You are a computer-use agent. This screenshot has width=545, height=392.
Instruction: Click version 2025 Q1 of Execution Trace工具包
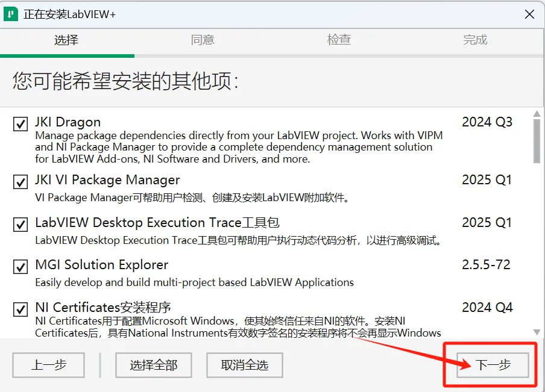[x=487, y=223]
